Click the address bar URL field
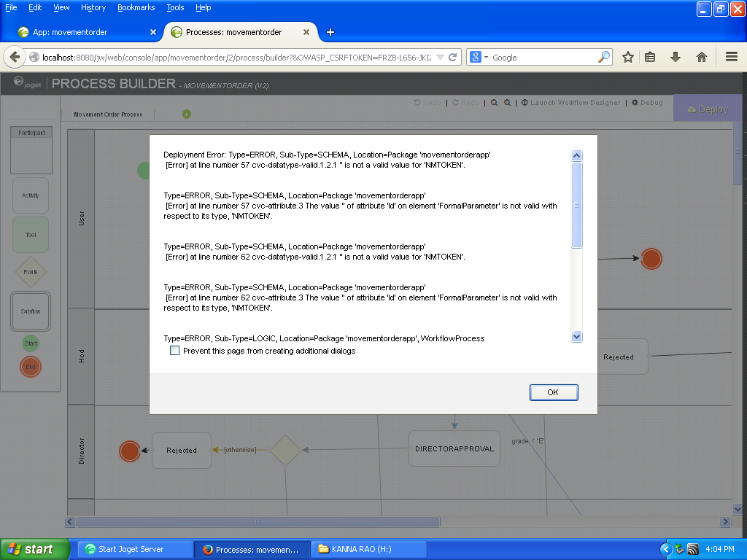The height and width of the screenshot is (560, 747). click(x=236, y=57)
